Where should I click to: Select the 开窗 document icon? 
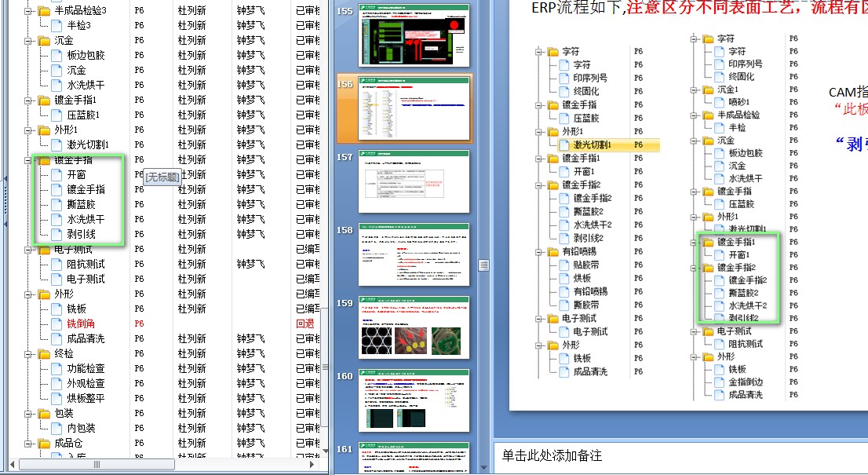coord(57,175)
